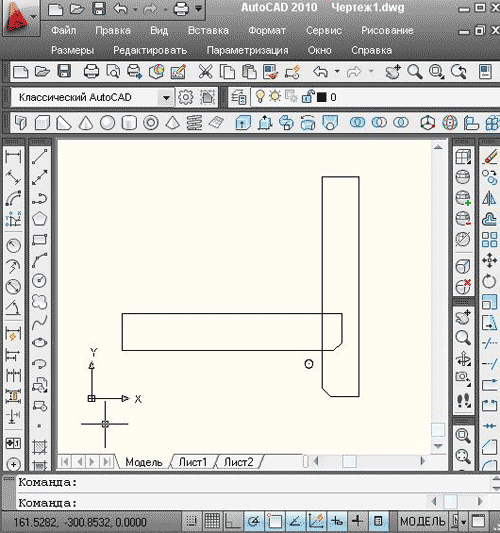Toggle Polar Tracking in status bar
Screen dimensions: 500x533
254,521
